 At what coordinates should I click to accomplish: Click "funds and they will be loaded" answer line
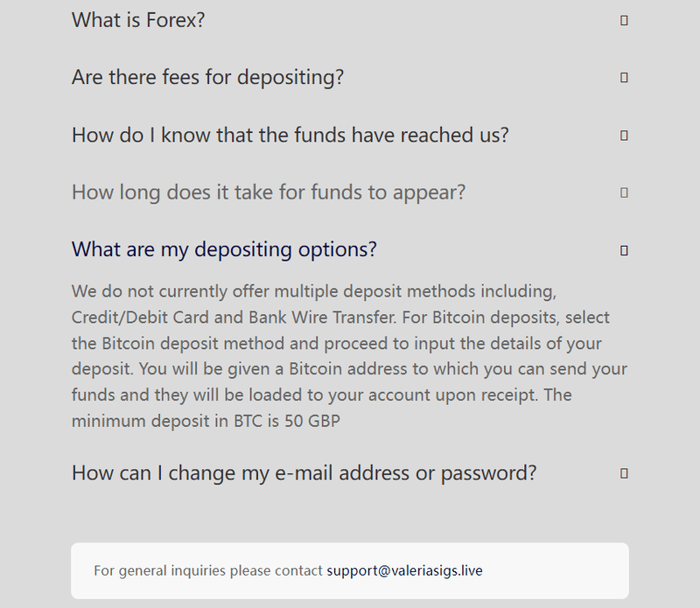[x=321, y=395]
